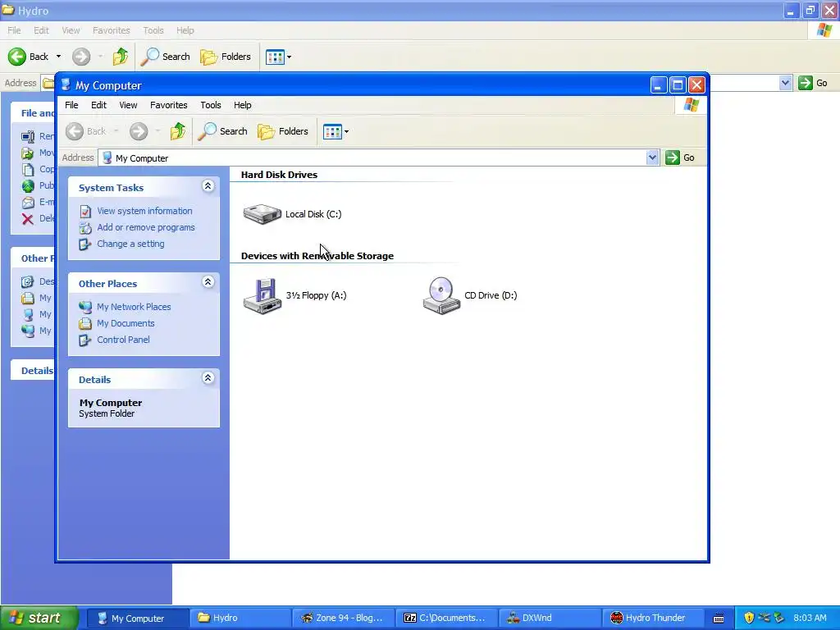The image size is (840, 630).
Task: Open the Edit menu in My Computer
Action: [x=98, y=105]
